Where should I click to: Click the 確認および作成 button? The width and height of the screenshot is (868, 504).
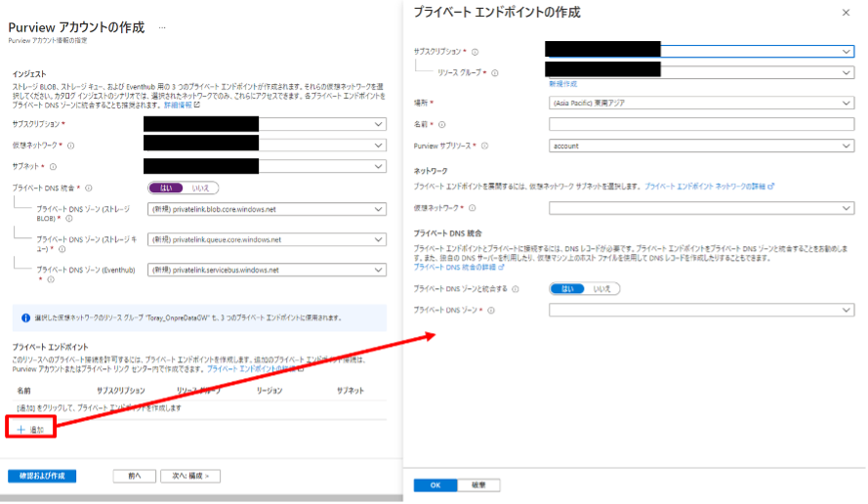point(42,477)
